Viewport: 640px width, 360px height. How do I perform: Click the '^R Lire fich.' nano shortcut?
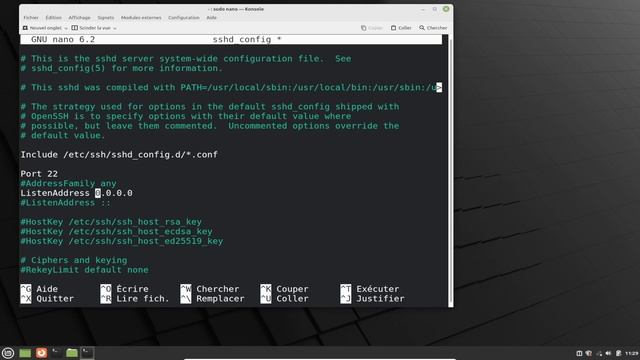point(135,299)
